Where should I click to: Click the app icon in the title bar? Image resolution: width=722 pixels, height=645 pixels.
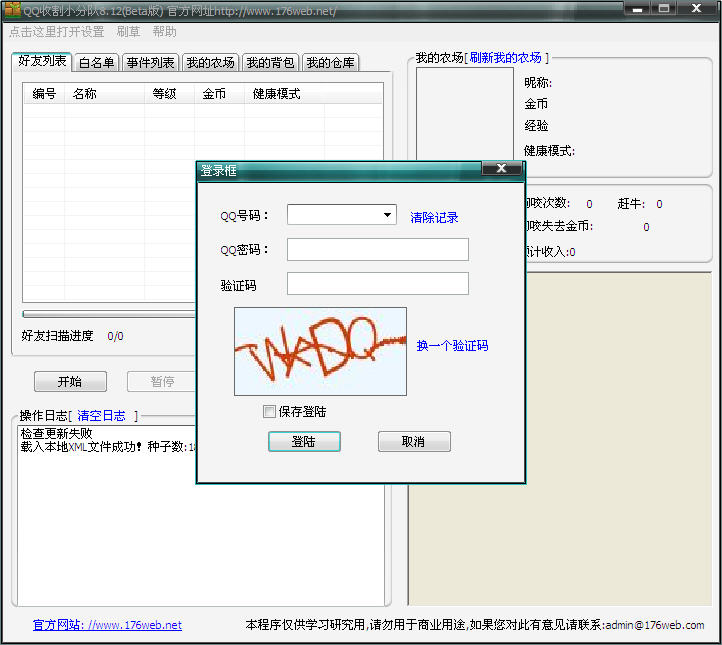(x=12, y=9)
